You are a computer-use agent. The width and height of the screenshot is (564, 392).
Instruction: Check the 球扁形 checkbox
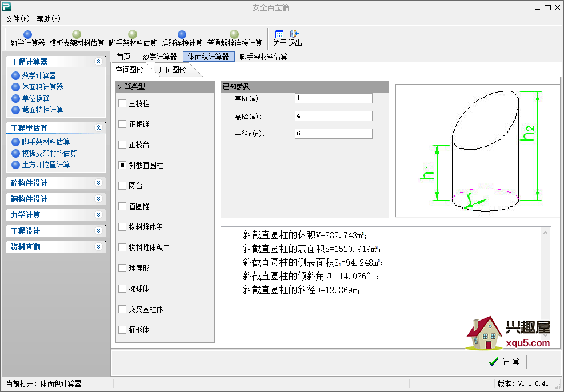(x=122, y=268)
